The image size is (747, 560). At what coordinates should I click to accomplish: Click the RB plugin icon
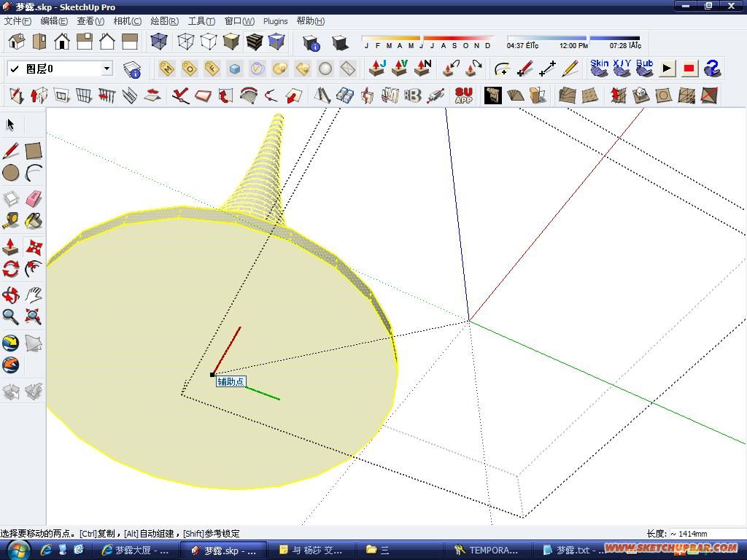click(413, 96)
